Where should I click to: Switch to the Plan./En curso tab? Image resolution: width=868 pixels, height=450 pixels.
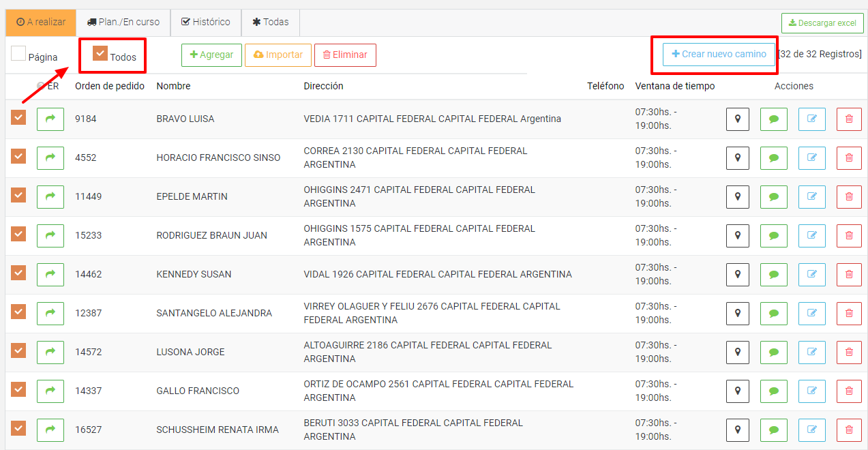pyautogui.click(x=123, y=22)
